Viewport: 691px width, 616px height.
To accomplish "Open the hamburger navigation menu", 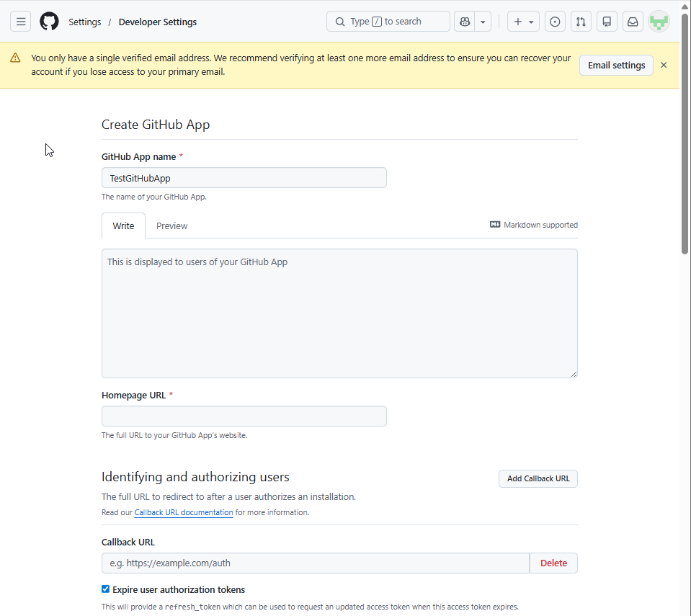I will pos(21,22).
